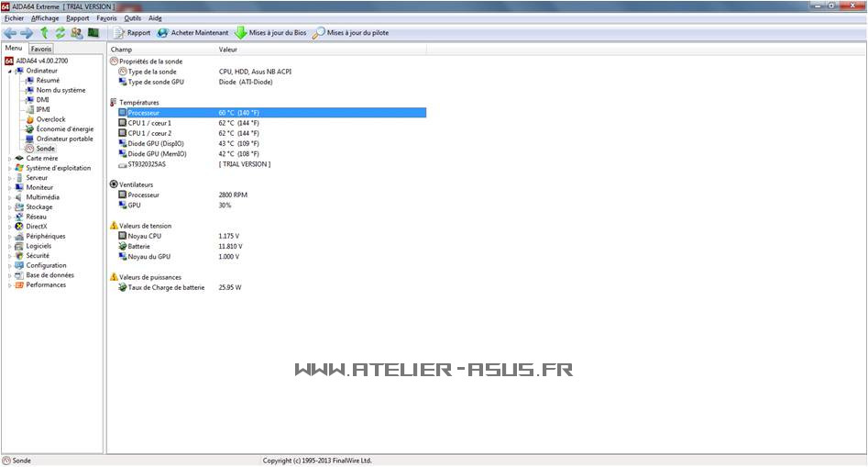The width and height of the screenshot is (868, 467).
Task: Click Acheter Maintenant button
Action: tap(192, 33)
